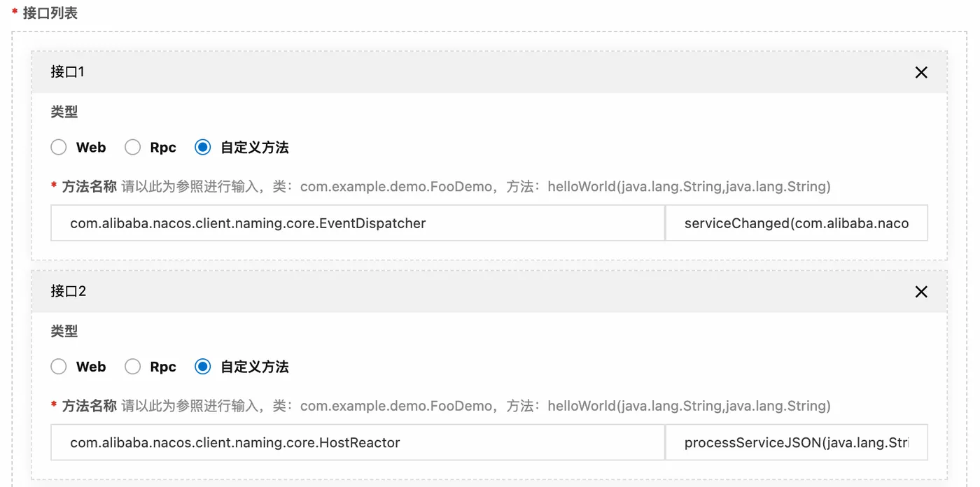Click the 方法名称 label in 接口2

[x=89, y=406]
